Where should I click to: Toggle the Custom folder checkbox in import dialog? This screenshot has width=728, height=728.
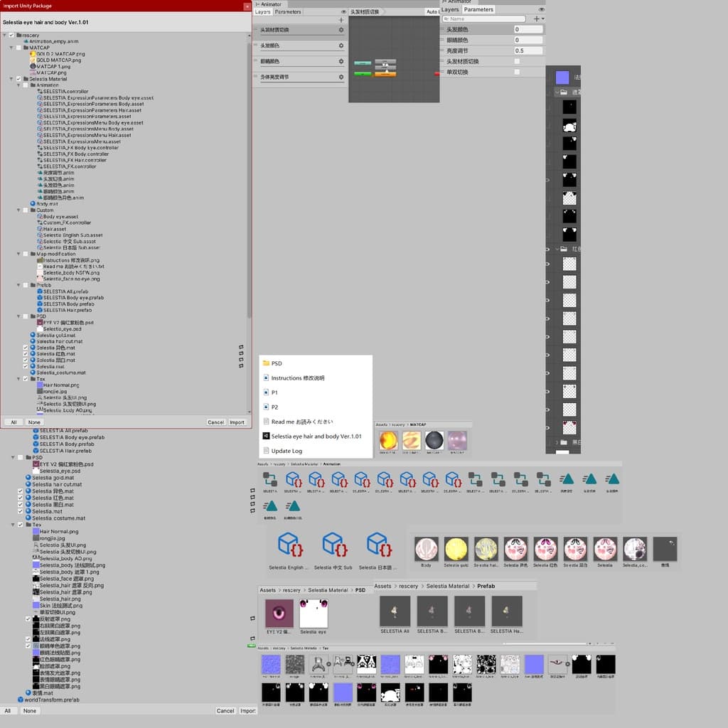pos(26,210)
